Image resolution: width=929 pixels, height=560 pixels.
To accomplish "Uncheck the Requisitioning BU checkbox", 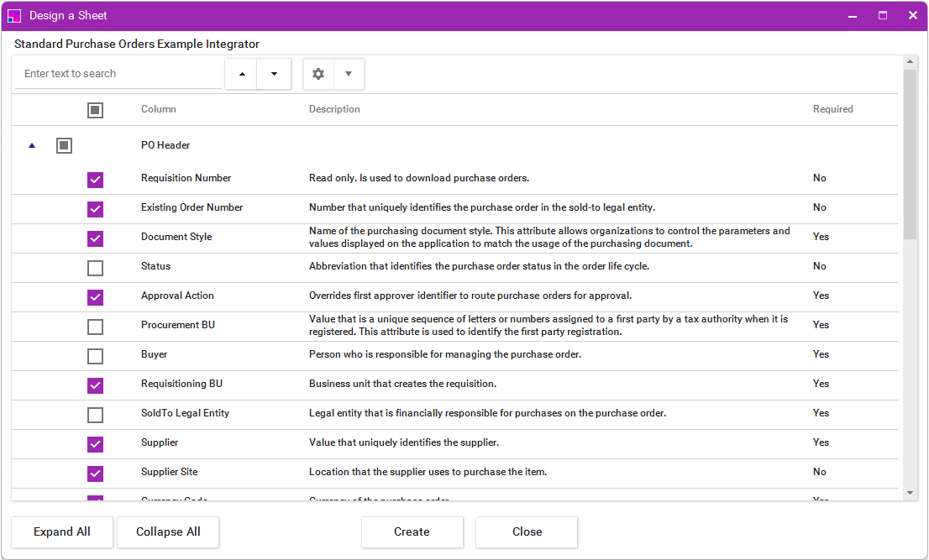I will (96, 385).
